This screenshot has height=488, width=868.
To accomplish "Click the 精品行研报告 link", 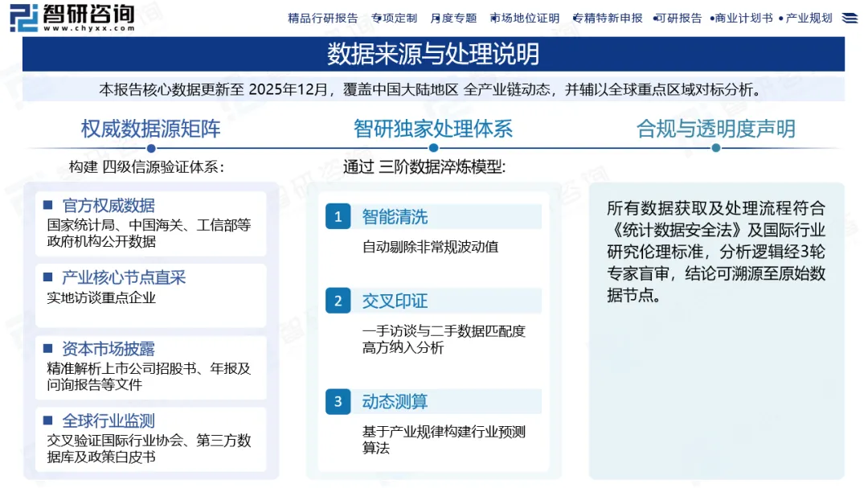I will tap(325, 17).
